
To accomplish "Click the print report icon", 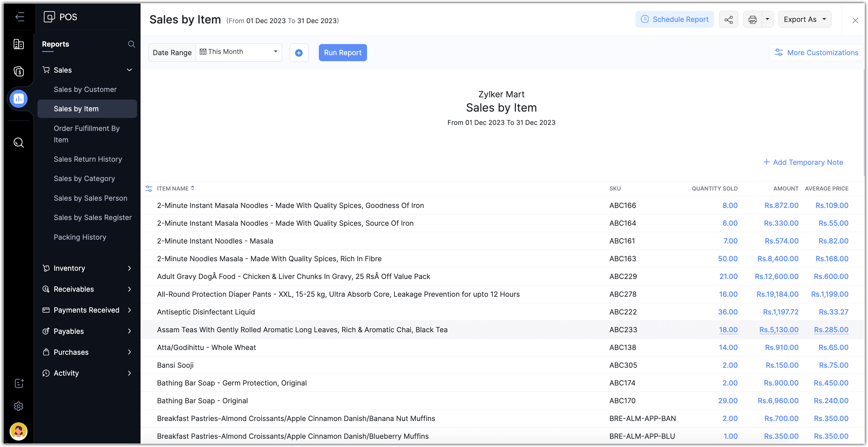I will click(753, 20).
